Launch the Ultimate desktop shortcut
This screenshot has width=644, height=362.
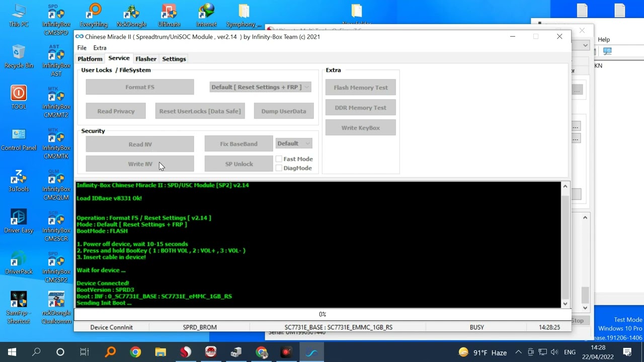click(x=169, y=15)
